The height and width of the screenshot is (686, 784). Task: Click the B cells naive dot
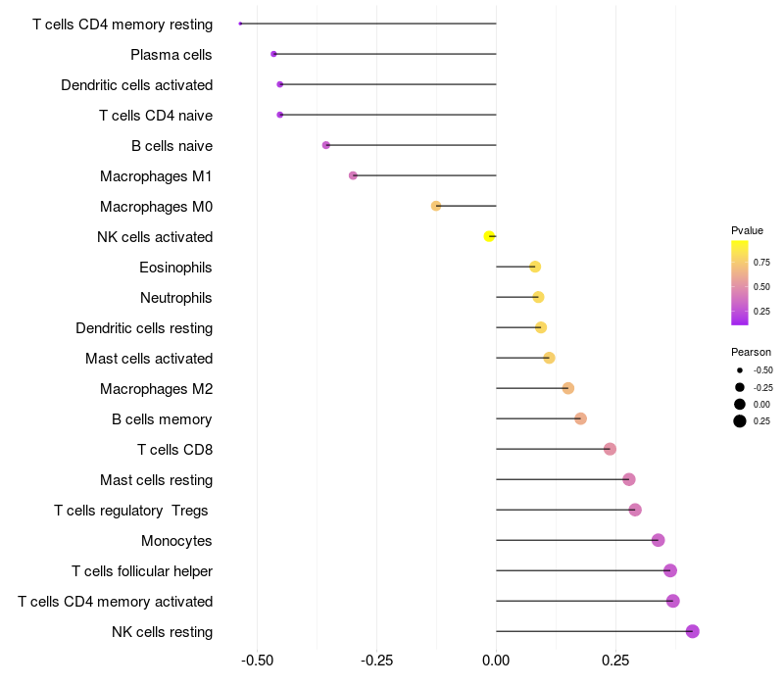[326, 145]
